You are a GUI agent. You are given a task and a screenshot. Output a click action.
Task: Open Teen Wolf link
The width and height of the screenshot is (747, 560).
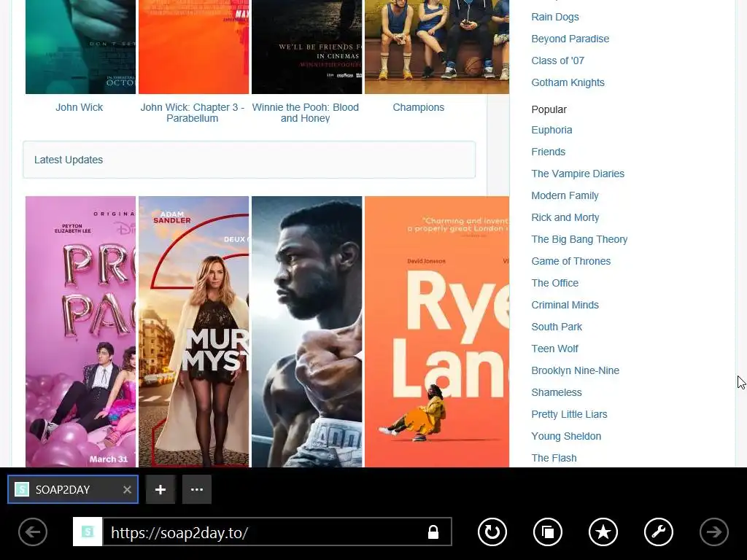pos(554,349)
